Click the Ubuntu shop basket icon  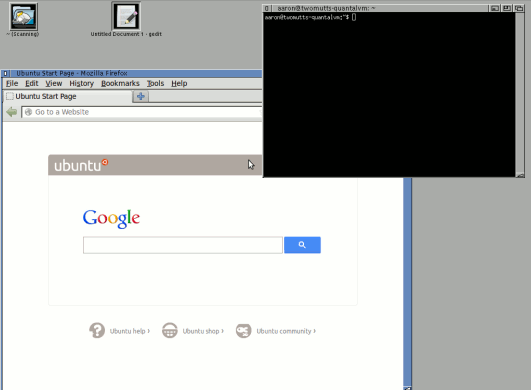[x=170, y=330]
